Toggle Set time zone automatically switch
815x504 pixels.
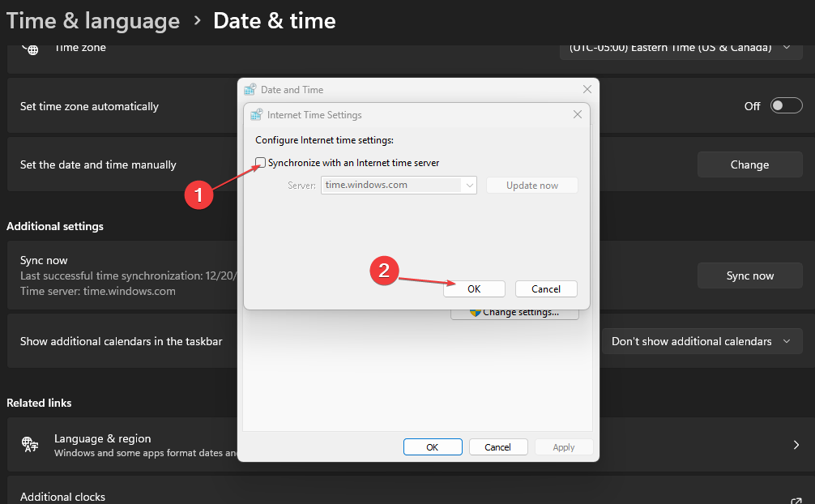click(x=786, y=105)
